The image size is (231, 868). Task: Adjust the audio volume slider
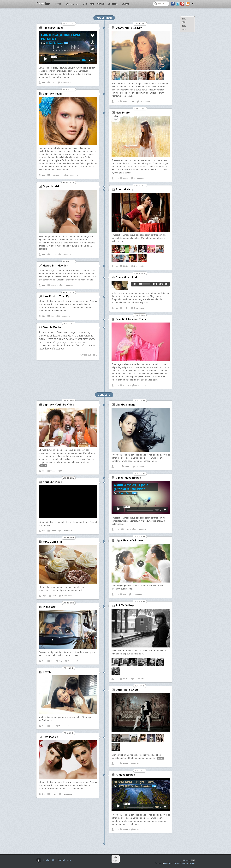(166, 284)
